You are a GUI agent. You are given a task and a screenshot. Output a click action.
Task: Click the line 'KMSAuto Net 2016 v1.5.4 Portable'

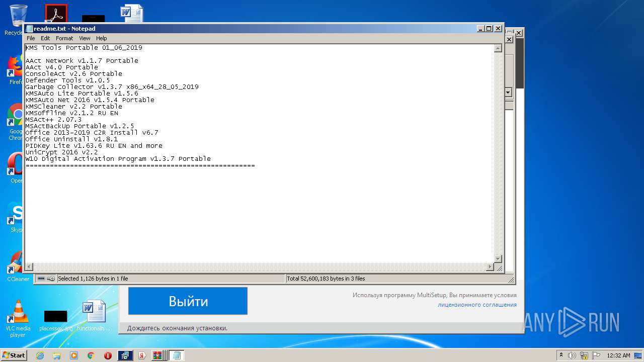(90, 100)
